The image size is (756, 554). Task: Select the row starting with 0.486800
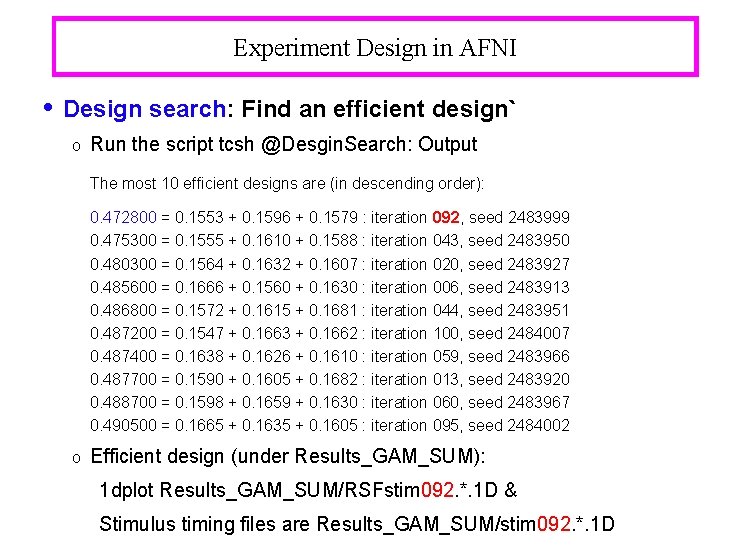coord(330,310)
